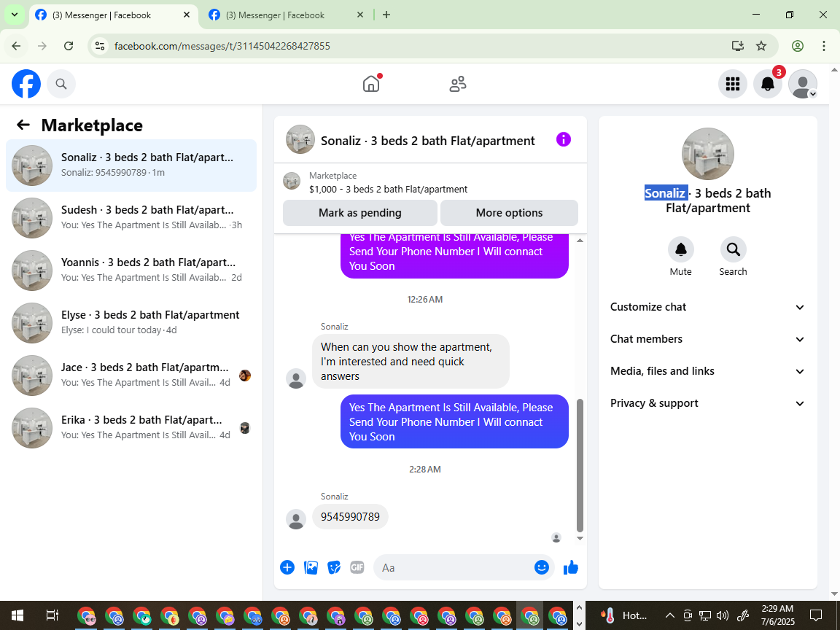Open the Facebook logo home link
The width and height of the screenshot is (840, 630).
[x=26, y=84]
